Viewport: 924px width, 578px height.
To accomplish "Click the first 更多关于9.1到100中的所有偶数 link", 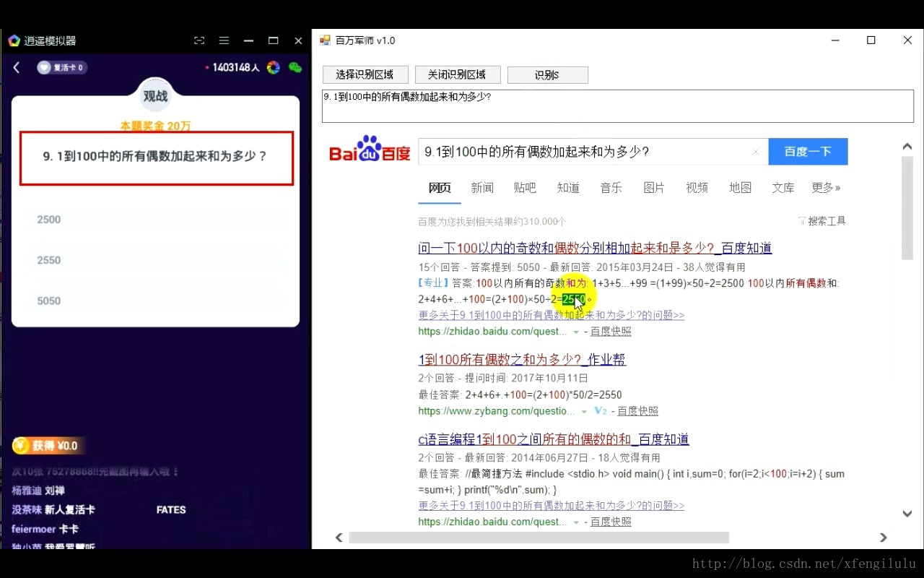I will tap(552, 315).
